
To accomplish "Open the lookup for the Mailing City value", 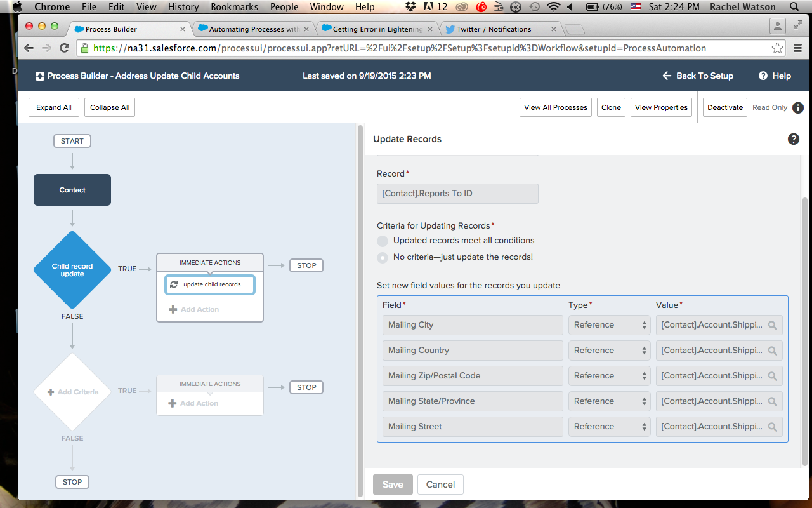I will coord(773,325).
